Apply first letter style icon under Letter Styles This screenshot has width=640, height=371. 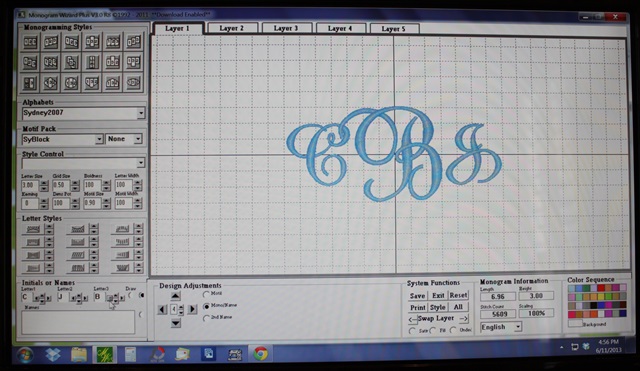tap(33, 229)
